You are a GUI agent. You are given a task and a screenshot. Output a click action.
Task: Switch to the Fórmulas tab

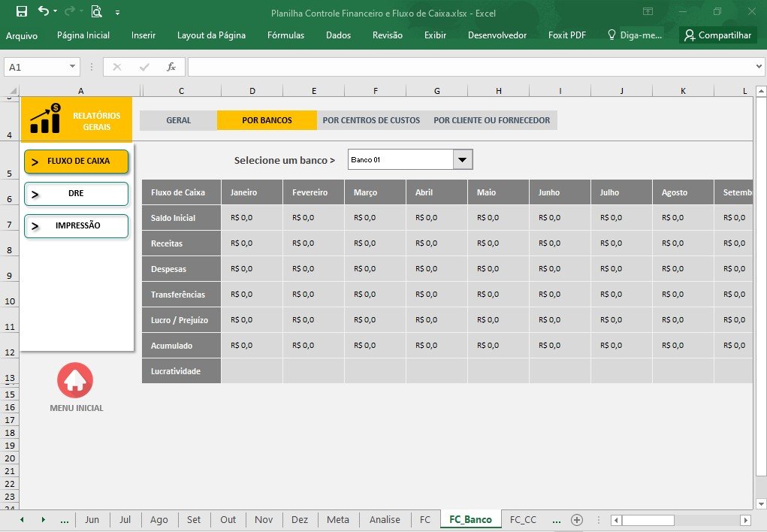[285, 35]
